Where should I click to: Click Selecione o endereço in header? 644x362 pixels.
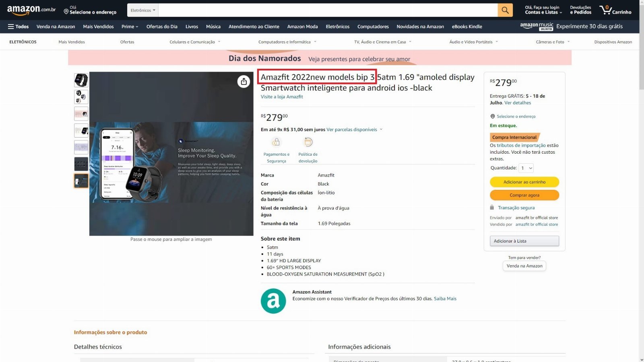90,10
